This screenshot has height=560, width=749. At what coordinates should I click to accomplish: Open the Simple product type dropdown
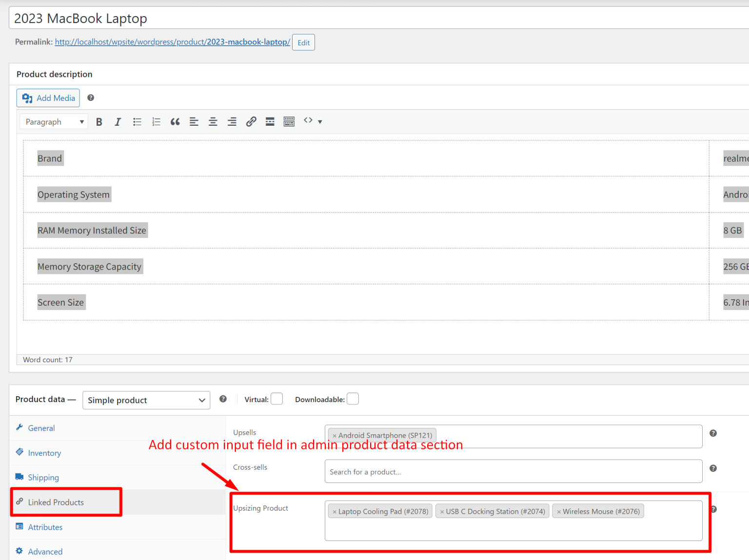146,400
